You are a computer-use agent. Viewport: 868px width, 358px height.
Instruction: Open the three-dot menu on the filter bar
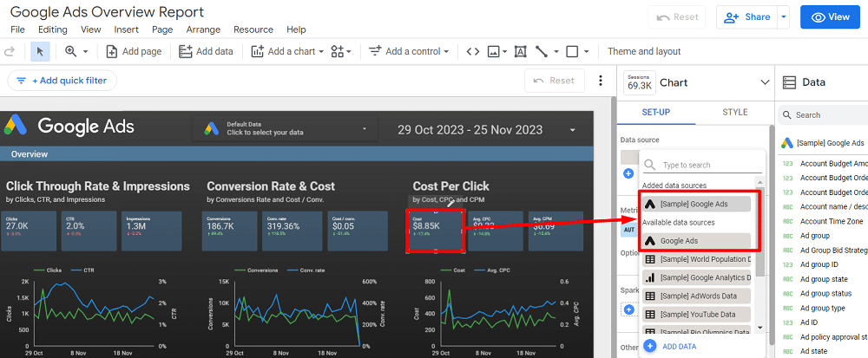(600, 81)
